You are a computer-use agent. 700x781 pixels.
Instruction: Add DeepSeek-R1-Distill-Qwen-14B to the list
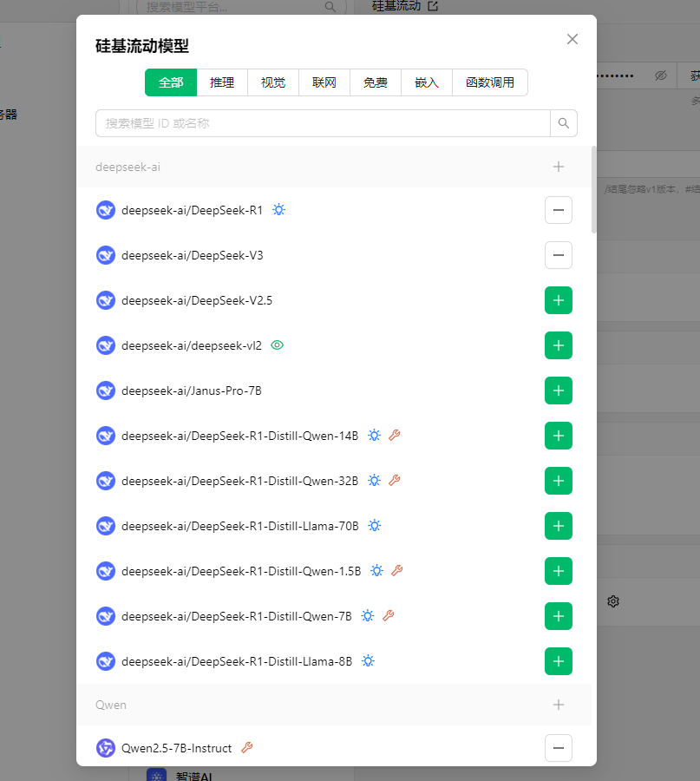point(558,436)
